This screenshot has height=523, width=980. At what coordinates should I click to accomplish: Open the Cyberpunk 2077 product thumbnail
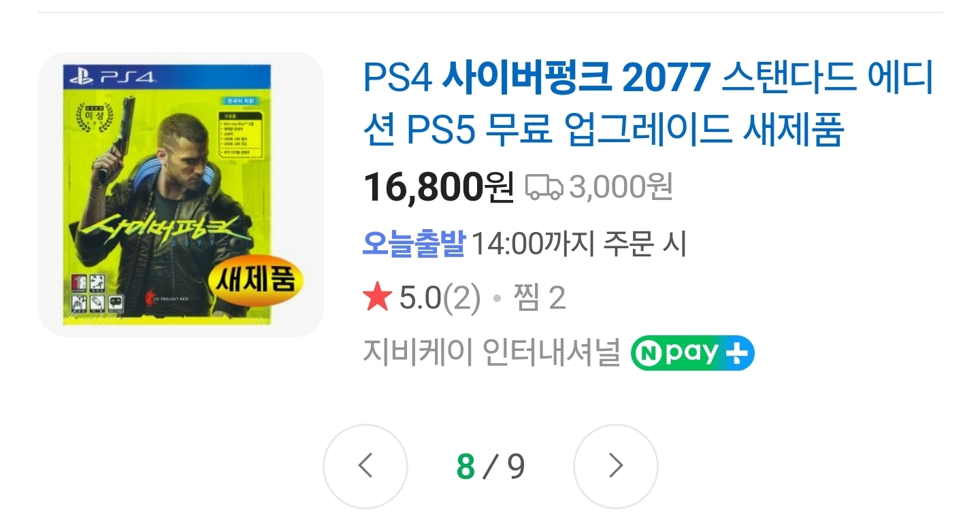point(181,195)
